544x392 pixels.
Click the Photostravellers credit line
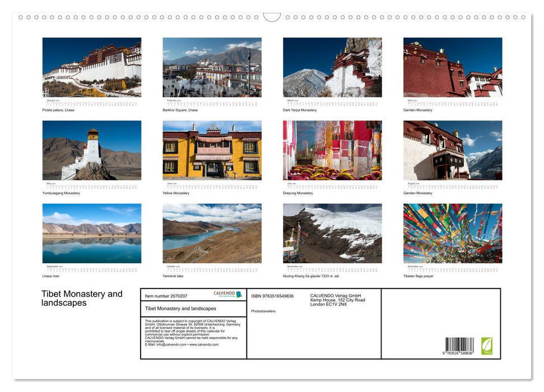[262, 311]
